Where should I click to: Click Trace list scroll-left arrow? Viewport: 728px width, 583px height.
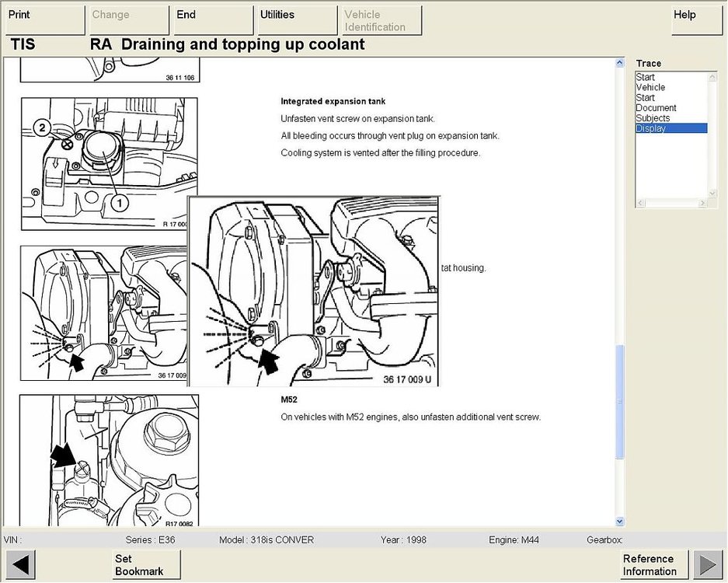(x=640, y=203)
